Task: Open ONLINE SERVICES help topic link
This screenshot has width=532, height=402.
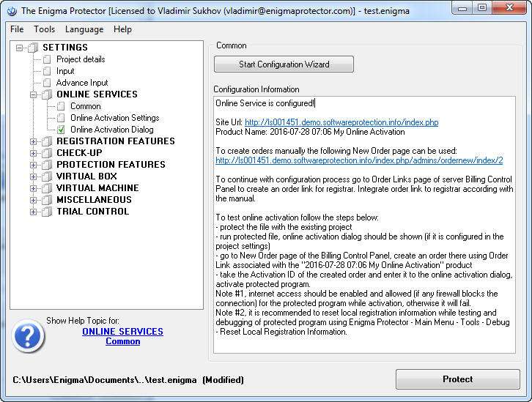Action: coord(122,332)
